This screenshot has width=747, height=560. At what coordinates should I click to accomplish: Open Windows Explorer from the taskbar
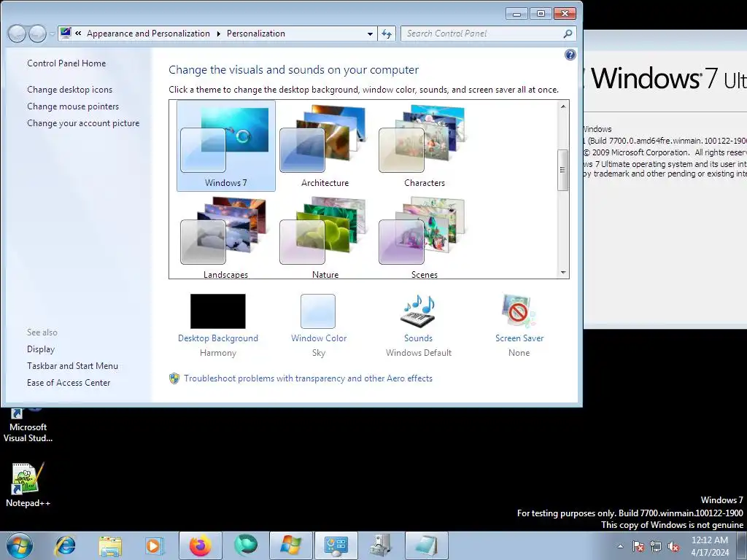pos(110,545)
